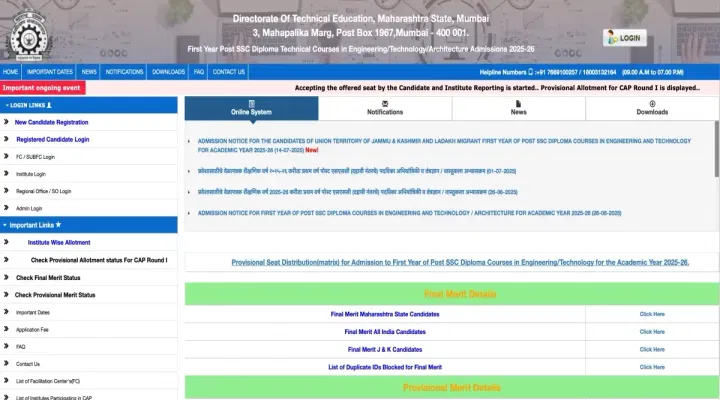720x400 pixels.
Task: Expand the Institute Wise Allotment item
Action: coord(58,242)
